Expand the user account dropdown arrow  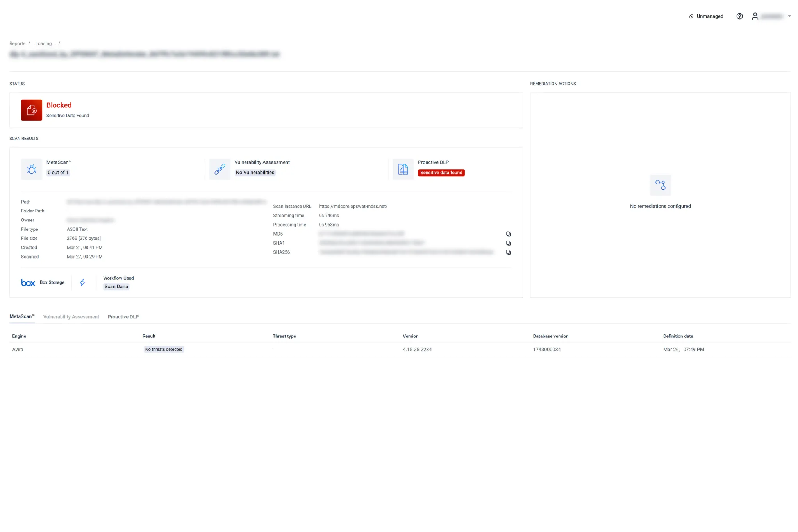pyautogui.click(x=789, y=16)
